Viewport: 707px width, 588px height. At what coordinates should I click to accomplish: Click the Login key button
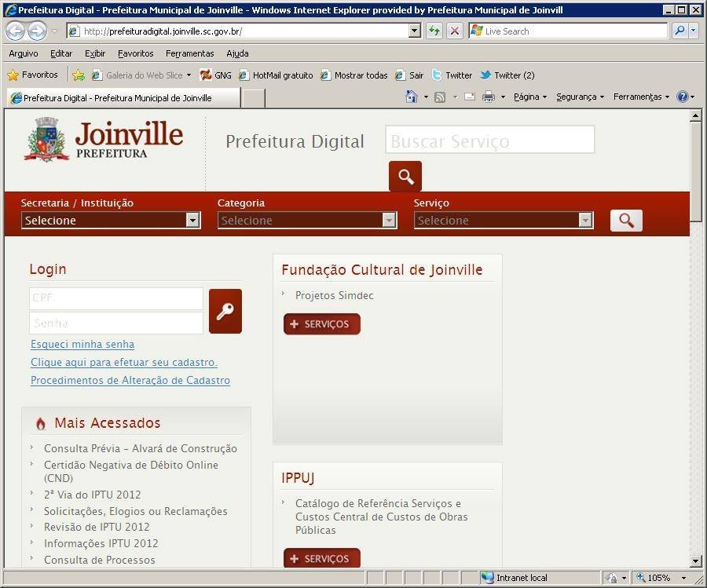pos(225,312)
